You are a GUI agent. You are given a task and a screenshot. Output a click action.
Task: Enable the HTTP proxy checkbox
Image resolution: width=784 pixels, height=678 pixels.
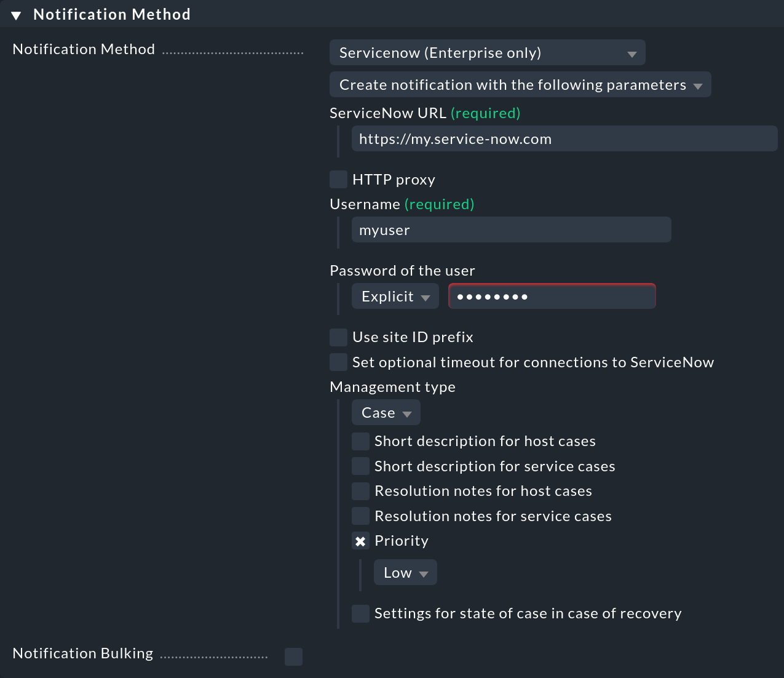click(338, 179)
